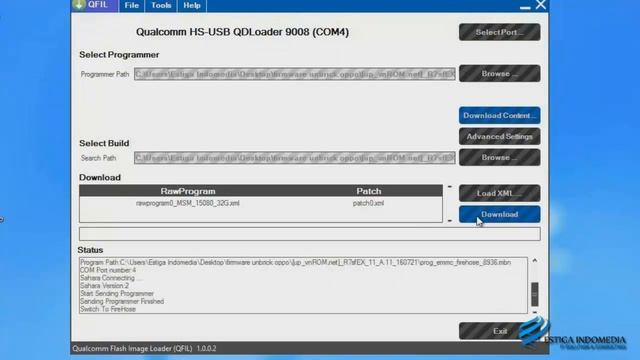Select the patch0.xml entry

click(x=368, y=203)
